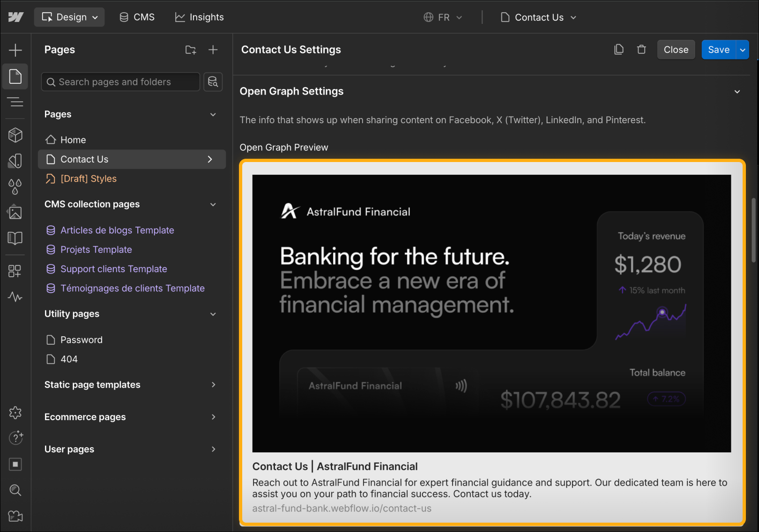The image size is (759, 532).
Task: Open the Components cube icon
Action: [x=15, y=135]
